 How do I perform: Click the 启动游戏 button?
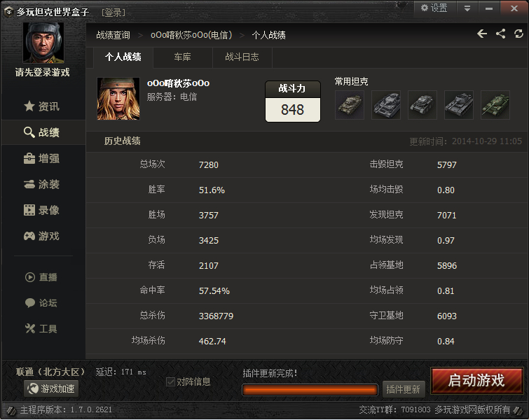click(x=476, y=381)
